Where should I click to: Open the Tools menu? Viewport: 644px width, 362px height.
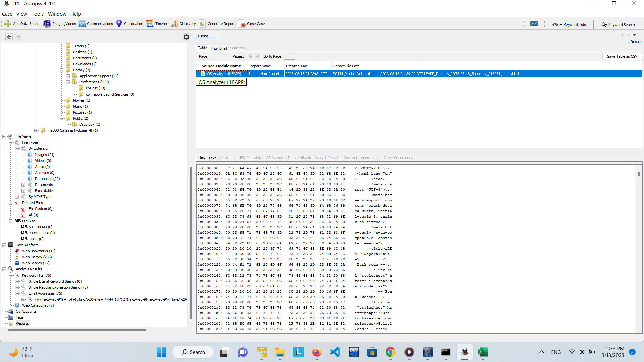coord(38,14)
